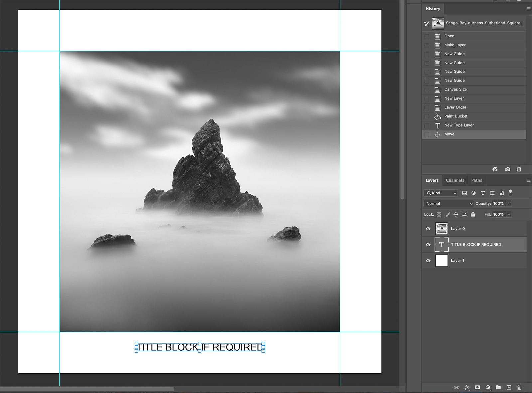The height and width of the screenshot is (393, 532).
Task: Create new document from current state
Action: pos(495,169)
